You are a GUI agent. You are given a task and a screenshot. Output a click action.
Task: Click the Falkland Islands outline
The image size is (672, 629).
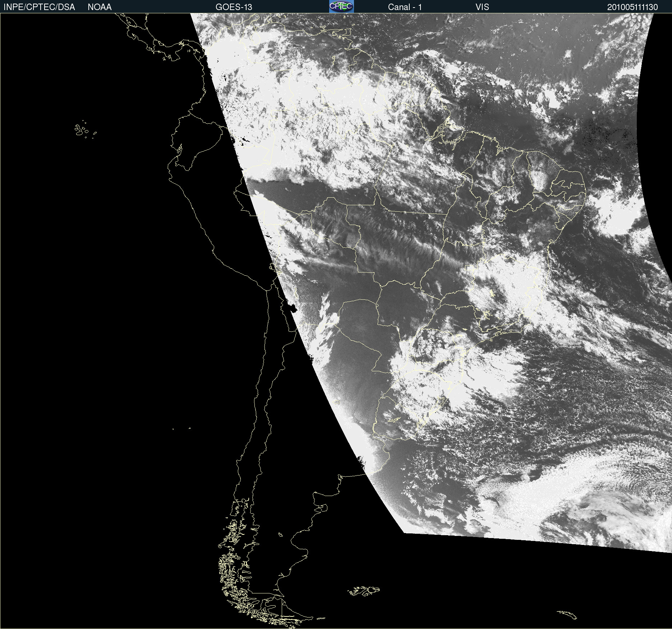[363, 591]
